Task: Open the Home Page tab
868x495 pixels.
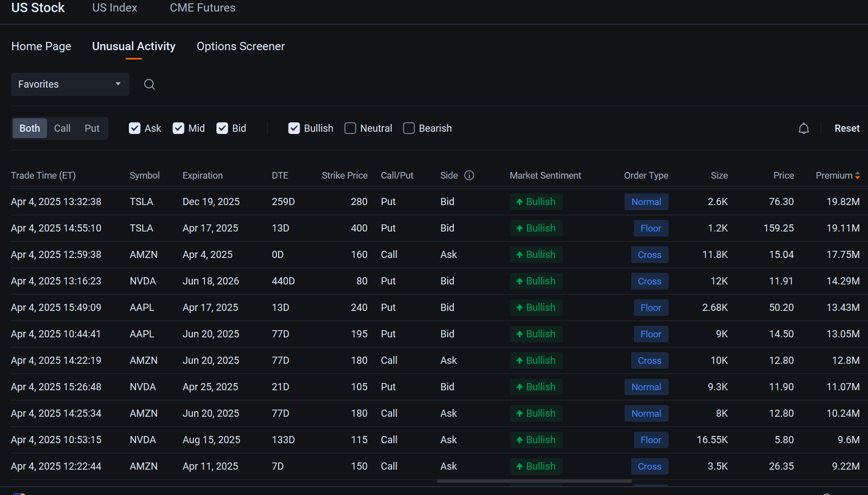Action: pyautogui.click(x=41, y=46)
